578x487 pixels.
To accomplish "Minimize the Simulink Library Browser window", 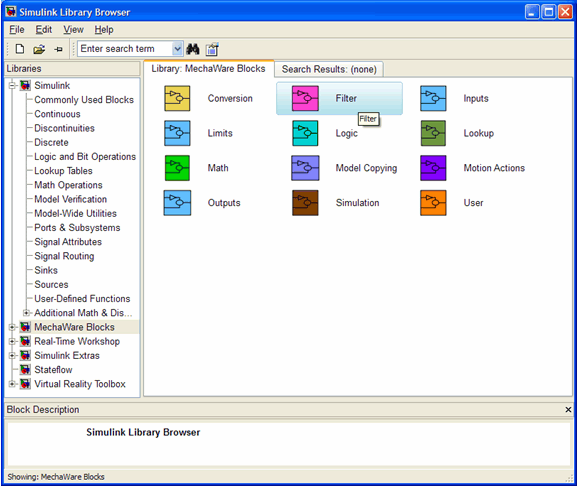I will 532,12.
